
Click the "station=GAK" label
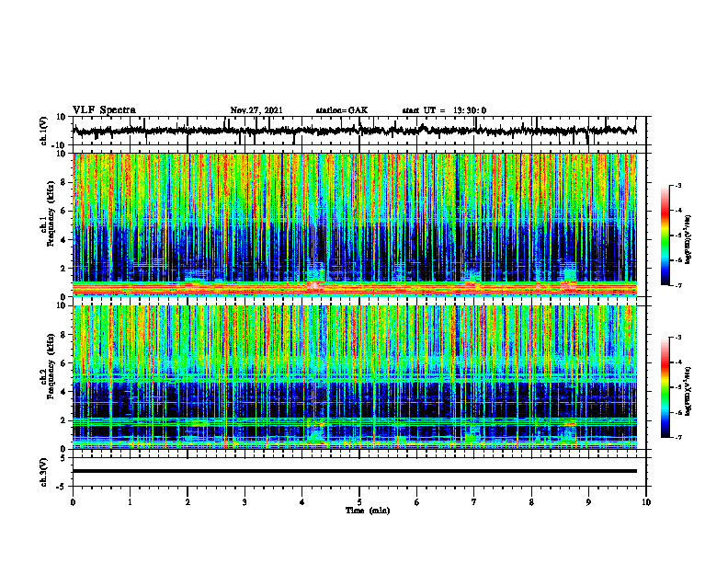click(342, 110)
